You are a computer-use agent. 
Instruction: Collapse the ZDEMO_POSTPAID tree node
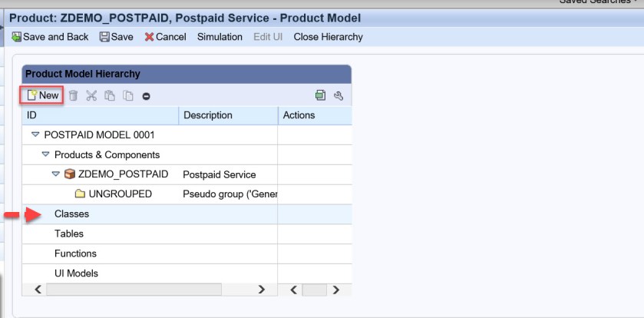[55, 174]
